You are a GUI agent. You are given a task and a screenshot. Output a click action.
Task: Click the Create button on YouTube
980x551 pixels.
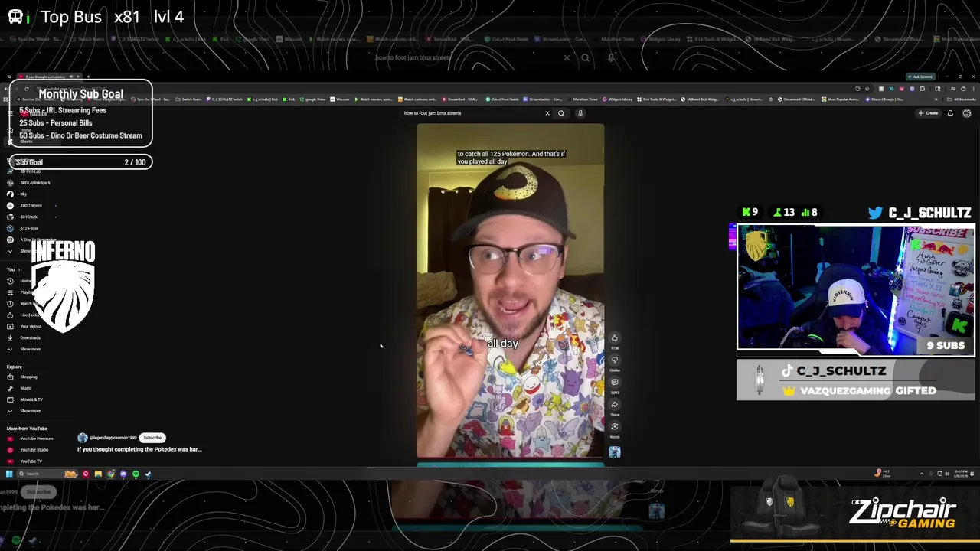[929, 113]
